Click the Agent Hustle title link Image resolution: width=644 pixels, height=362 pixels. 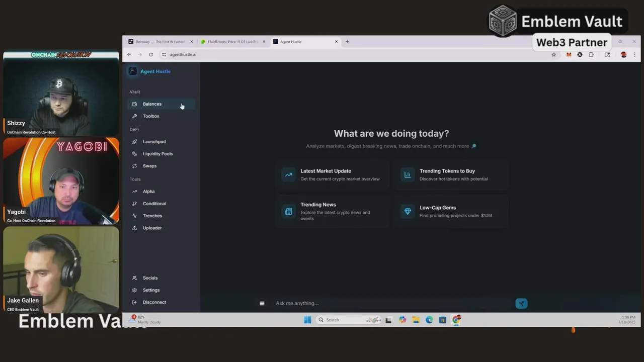point(155,71)
